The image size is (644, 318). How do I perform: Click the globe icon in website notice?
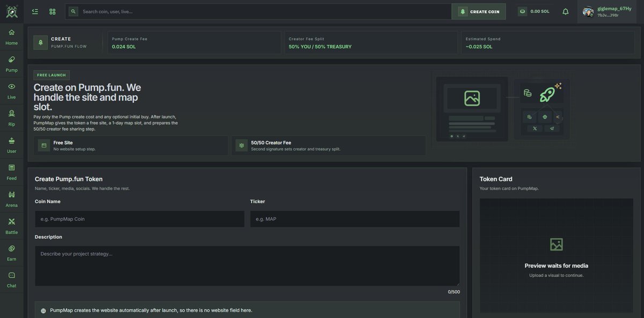(x=43, y=310)
